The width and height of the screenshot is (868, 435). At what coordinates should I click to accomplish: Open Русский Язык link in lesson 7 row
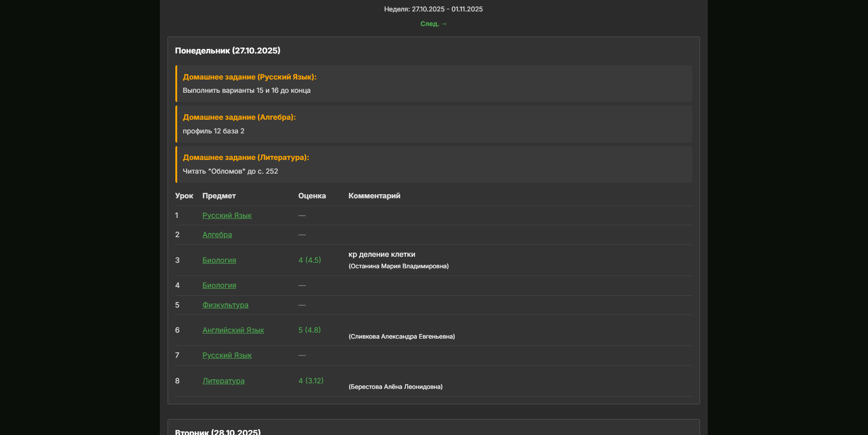pyautogui.click(x=227, y=355)
